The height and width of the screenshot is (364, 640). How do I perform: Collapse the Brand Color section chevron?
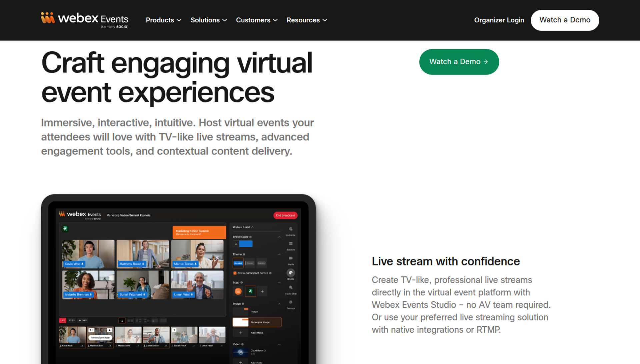pyautogui.click(x=279, y=237)
